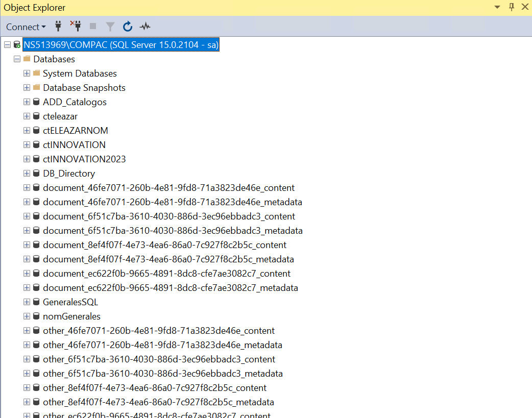Click the ADD_Catalogos database icon
The height and width of the screenshot is (418, 532).
click(x=36, y=102)
